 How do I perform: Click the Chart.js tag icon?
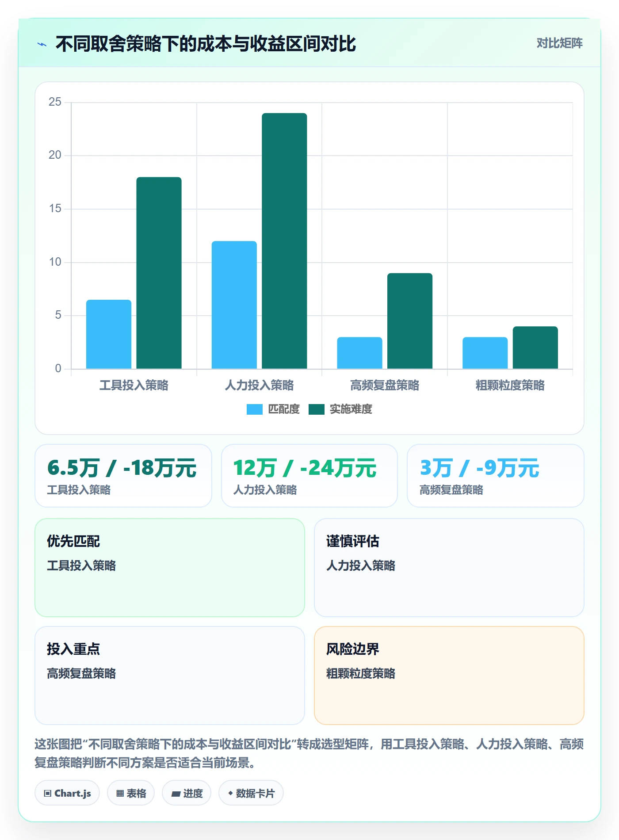[x=48, y=794]
